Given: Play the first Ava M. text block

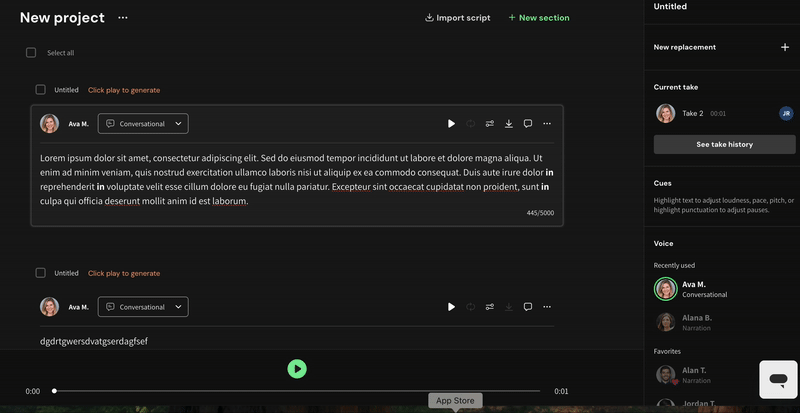Looking at the screenshot, I should tap(451, 124).
